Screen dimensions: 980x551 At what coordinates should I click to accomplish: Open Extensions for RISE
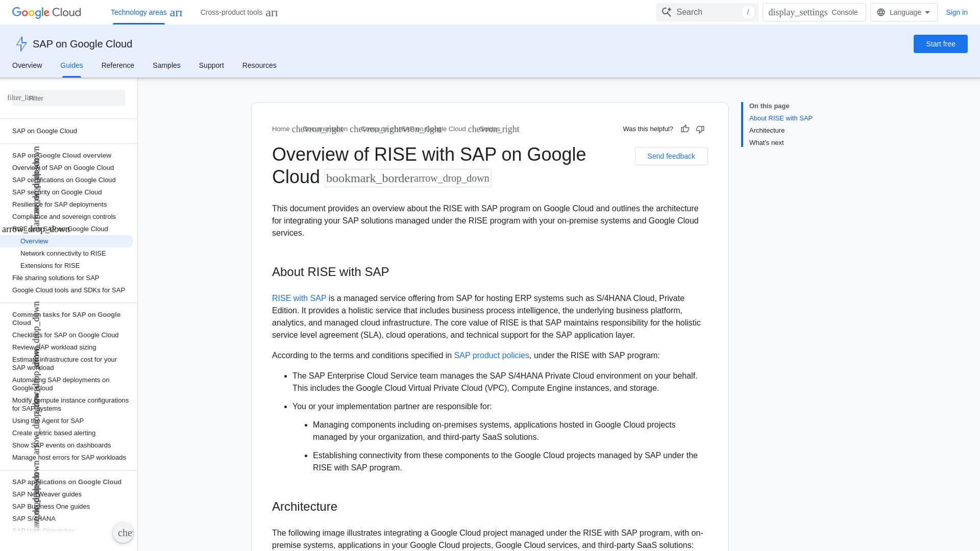pyautogui.click(x=50, y=266)
